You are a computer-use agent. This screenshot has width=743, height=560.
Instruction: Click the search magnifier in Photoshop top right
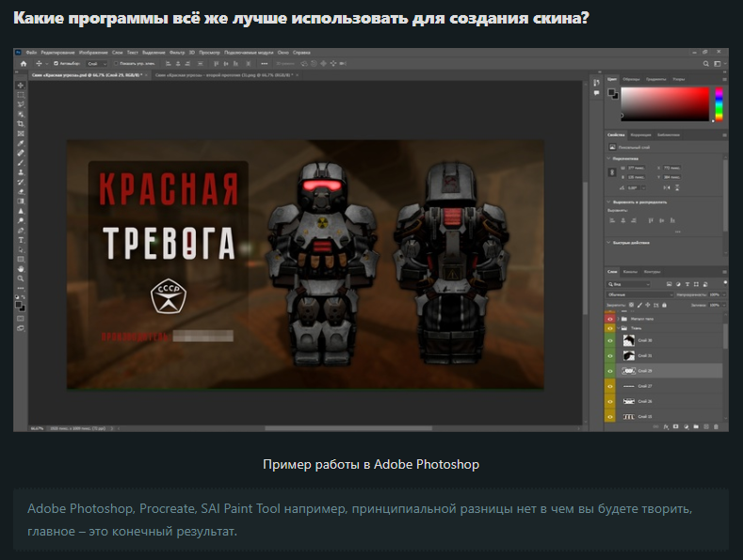point(706,63)
